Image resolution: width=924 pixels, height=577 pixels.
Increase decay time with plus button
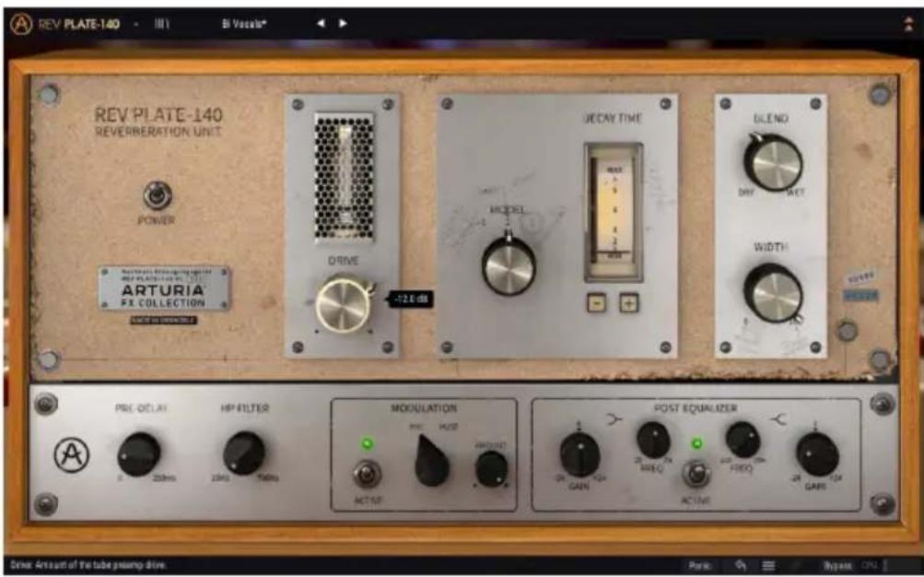click(x=629, y=303)
